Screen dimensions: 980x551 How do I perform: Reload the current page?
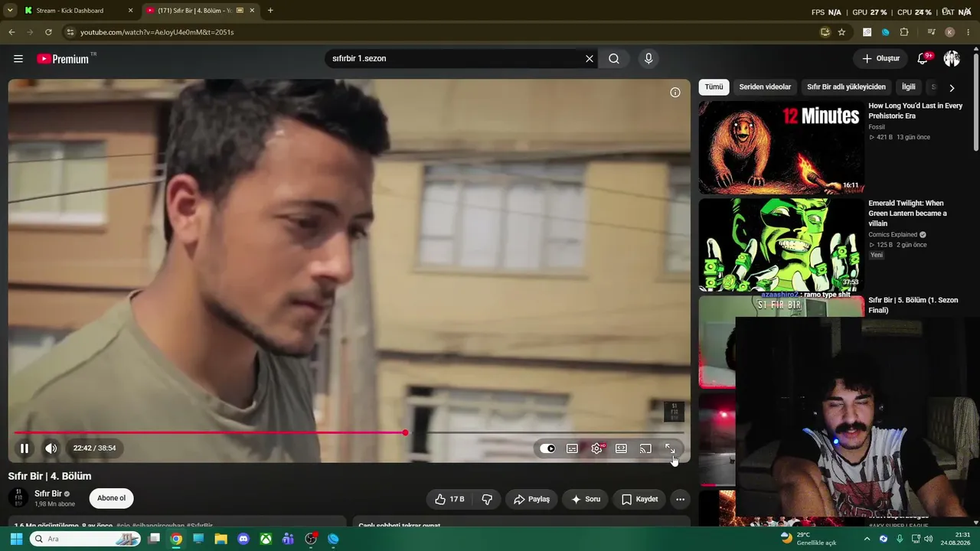click(x=48, y=32)
